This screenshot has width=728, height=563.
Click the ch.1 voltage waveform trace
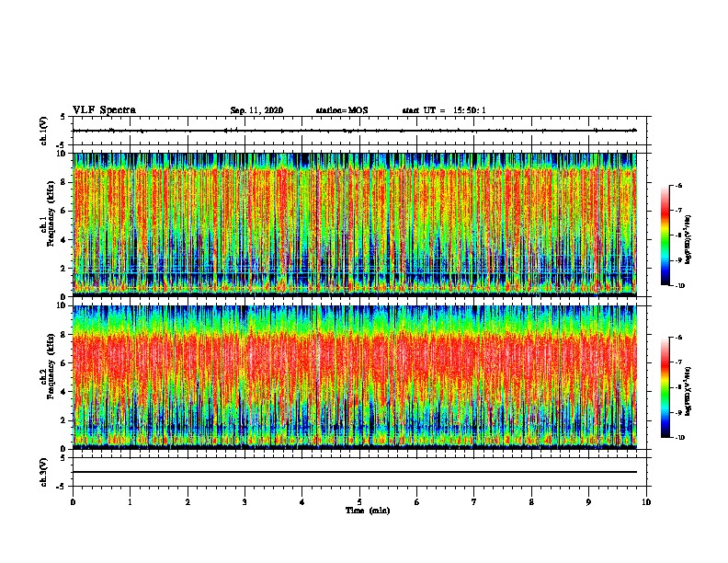point(355,131)
